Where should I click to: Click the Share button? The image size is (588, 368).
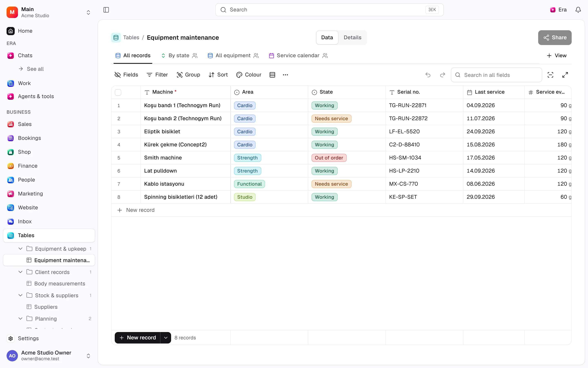[x=555, y=37]
